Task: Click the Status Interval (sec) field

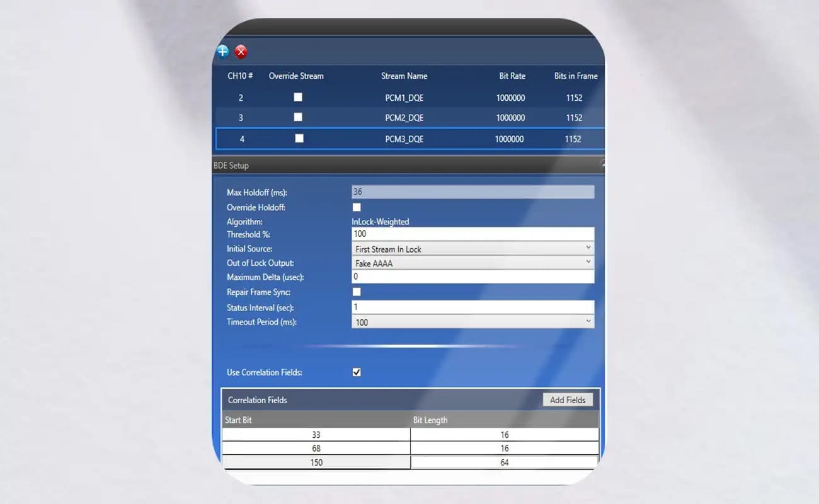Action: (472, 307)
